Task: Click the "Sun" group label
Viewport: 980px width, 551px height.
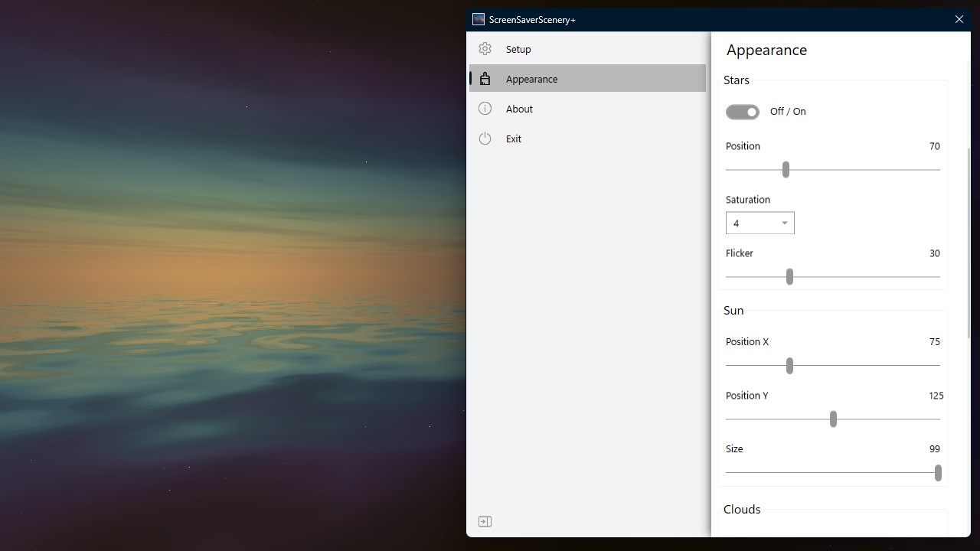Action: (733, 311)
